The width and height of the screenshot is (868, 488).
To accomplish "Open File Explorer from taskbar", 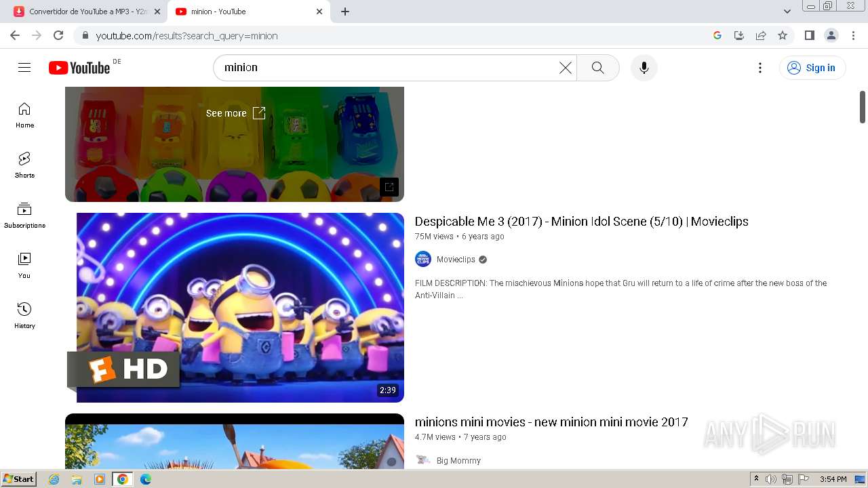I will tap(77, 479).
